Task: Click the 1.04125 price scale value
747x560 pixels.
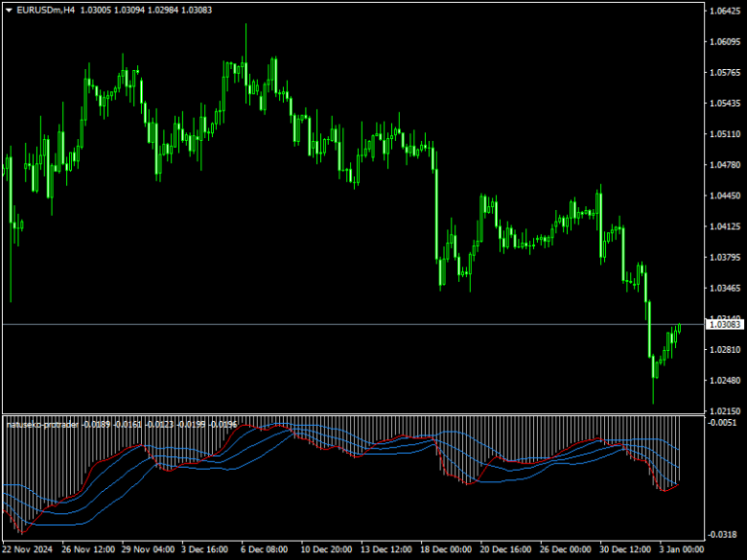Action: pos(725,227)
